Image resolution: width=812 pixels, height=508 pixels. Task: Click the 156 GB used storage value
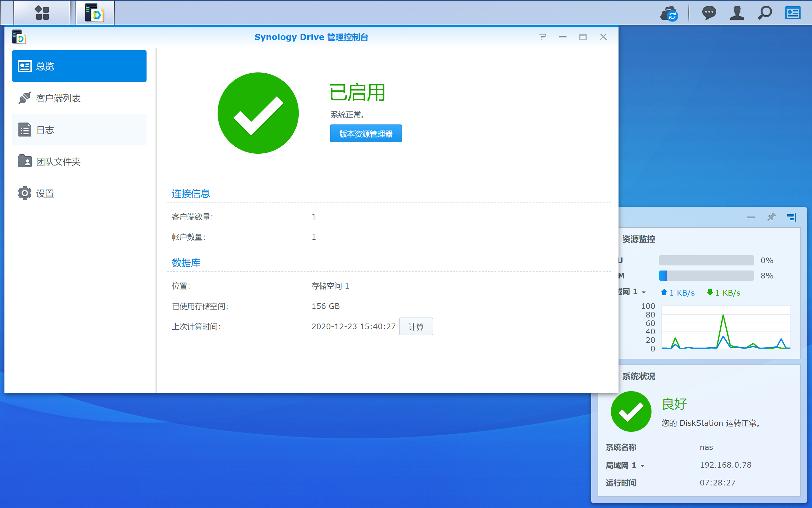point(325,306)
